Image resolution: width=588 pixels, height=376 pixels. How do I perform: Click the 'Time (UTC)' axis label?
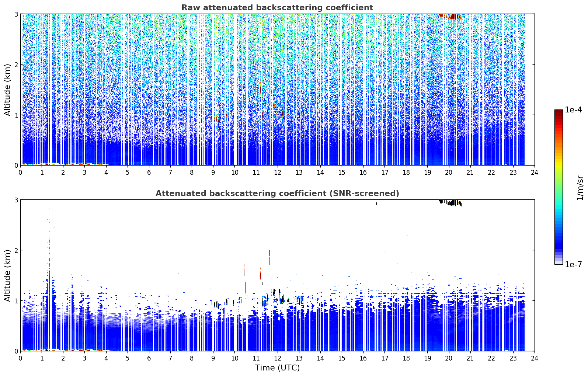coord(277,368)
